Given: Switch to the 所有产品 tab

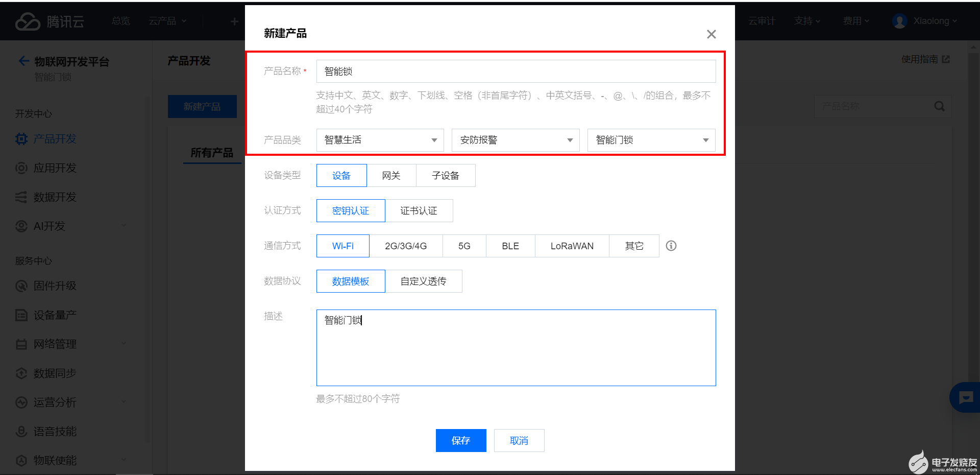Looking at the screenshot, I should pos(212,152).
